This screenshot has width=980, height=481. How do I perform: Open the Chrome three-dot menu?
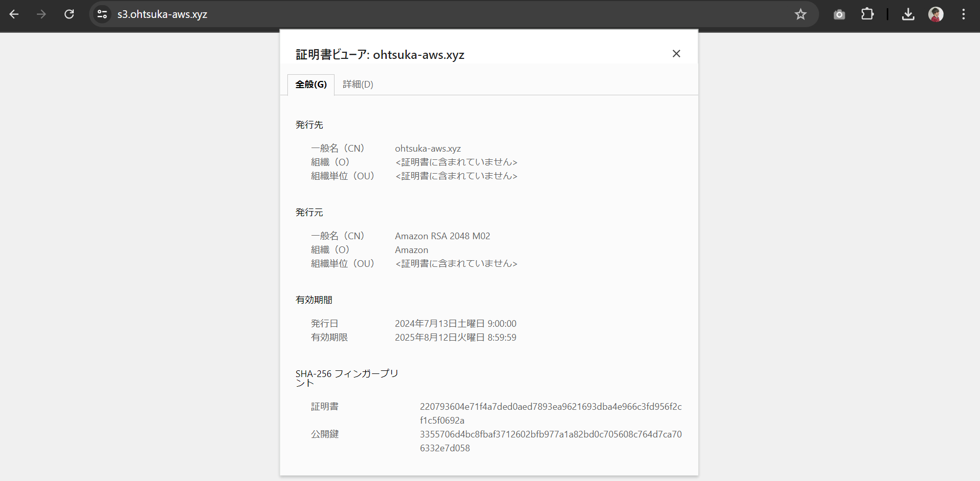(x=964, y=14)
